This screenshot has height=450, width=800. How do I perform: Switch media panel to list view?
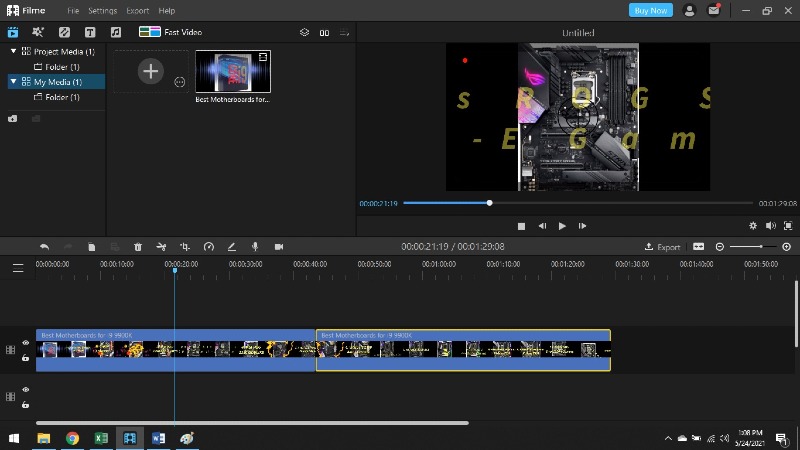pyautogui.click(x=344, y=33)
